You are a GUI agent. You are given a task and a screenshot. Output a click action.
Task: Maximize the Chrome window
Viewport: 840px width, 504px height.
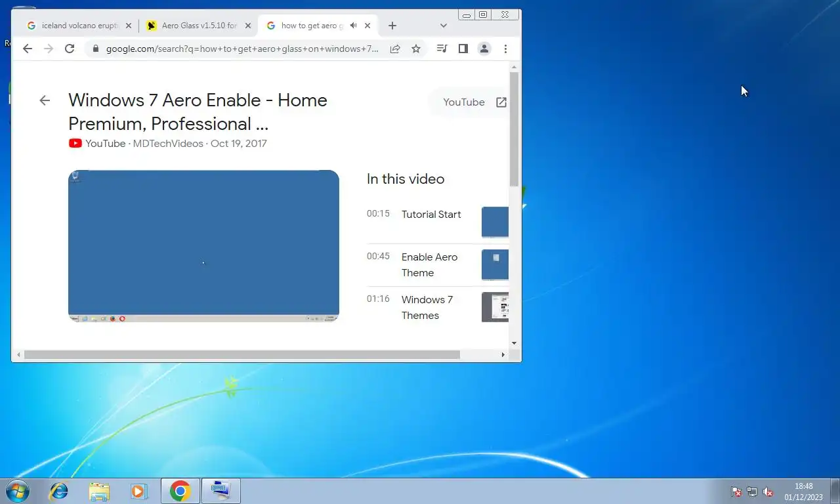click(x=483, y=14)
